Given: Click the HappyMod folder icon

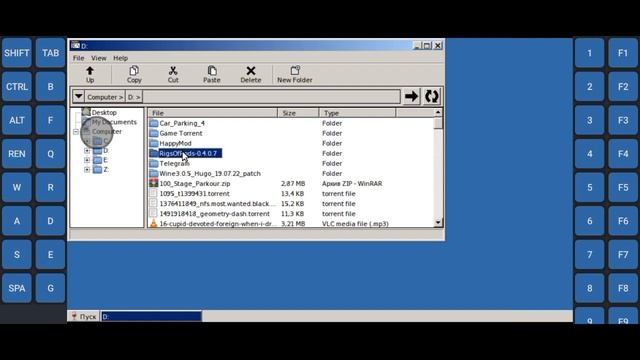Looking at the screenshot, I should tap(153, 143).
